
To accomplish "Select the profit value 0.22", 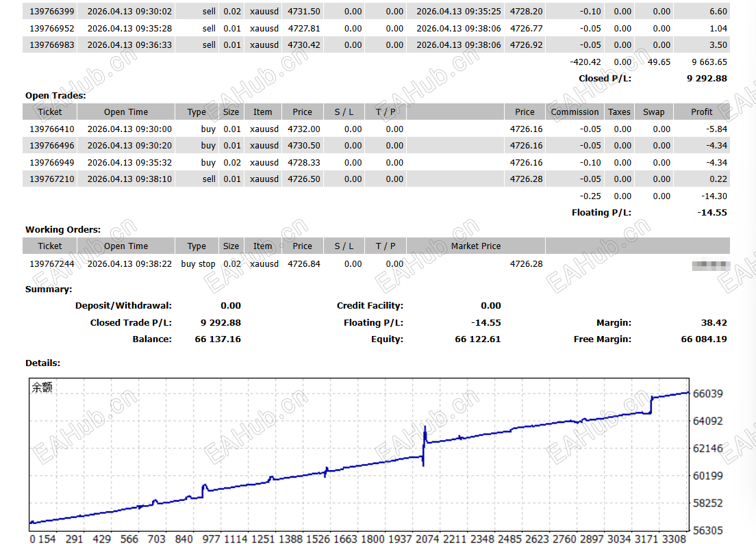I will tap(718, 179).
